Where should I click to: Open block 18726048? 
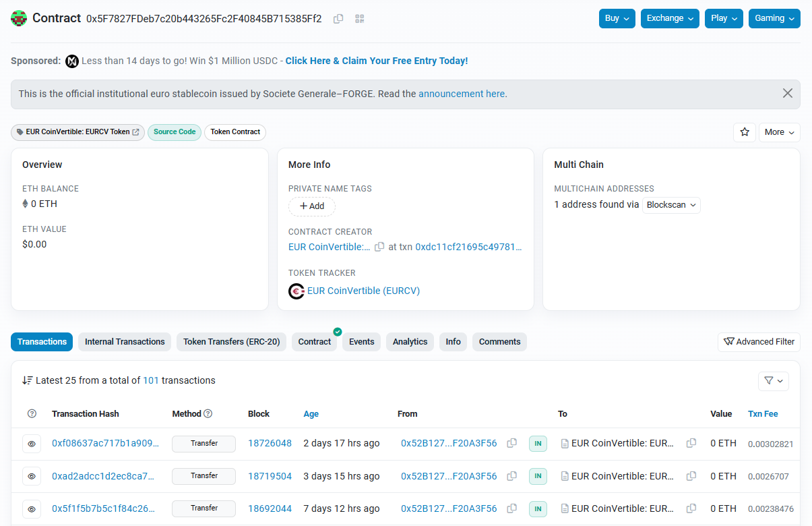270,443
